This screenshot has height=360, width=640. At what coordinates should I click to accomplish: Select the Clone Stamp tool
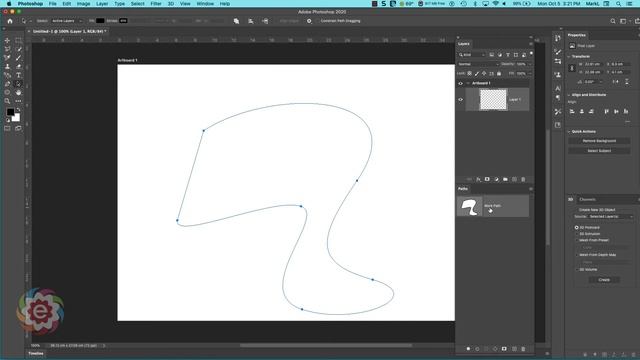point(7,66)
